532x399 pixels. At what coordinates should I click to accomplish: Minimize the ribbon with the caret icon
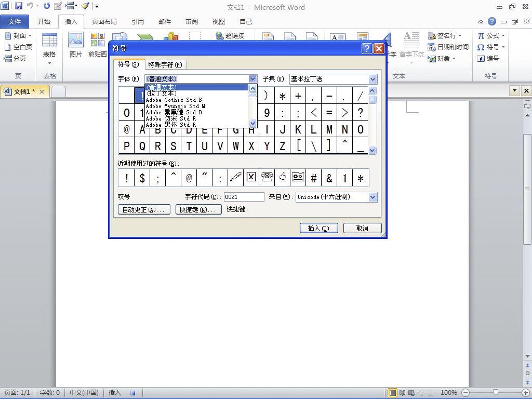pos(481,22)
